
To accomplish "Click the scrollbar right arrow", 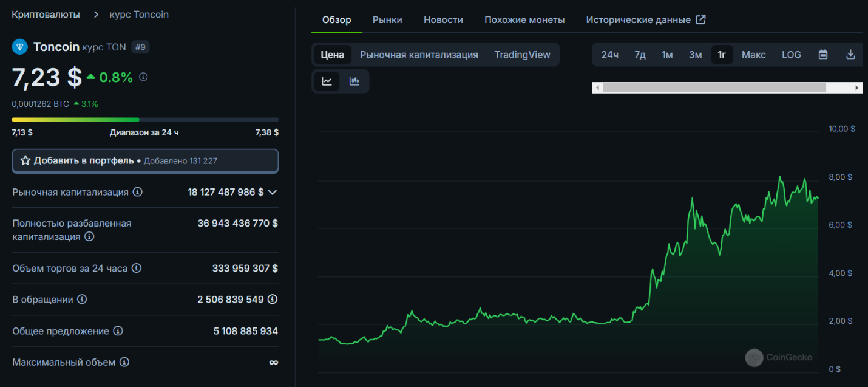I will pyautogui.click(x=857, y=88).
